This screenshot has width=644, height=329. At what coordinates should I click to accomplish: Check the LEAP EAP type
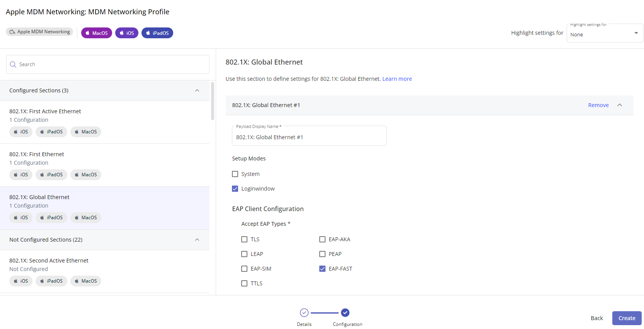(x=244, y=254)
